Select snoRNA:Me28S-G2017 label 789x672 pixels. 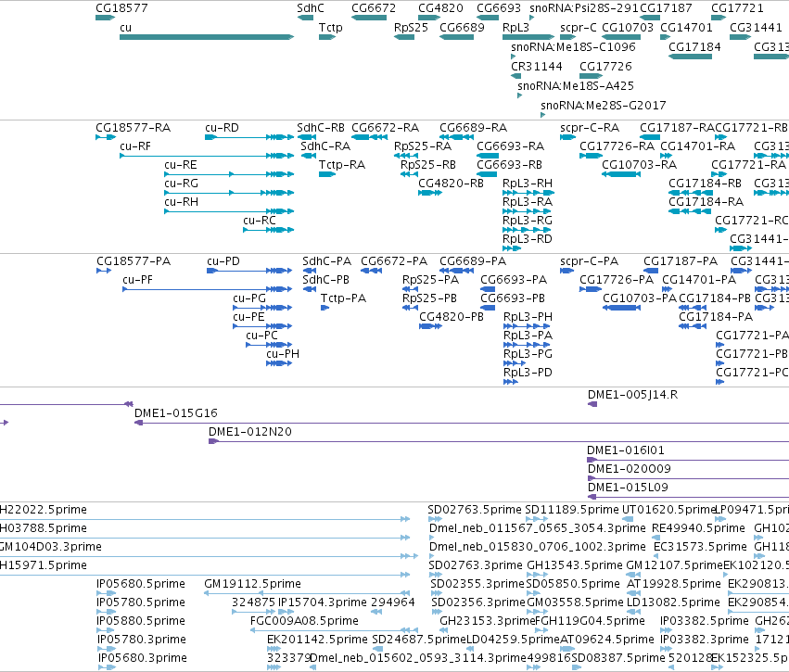(x=604, y=106)
